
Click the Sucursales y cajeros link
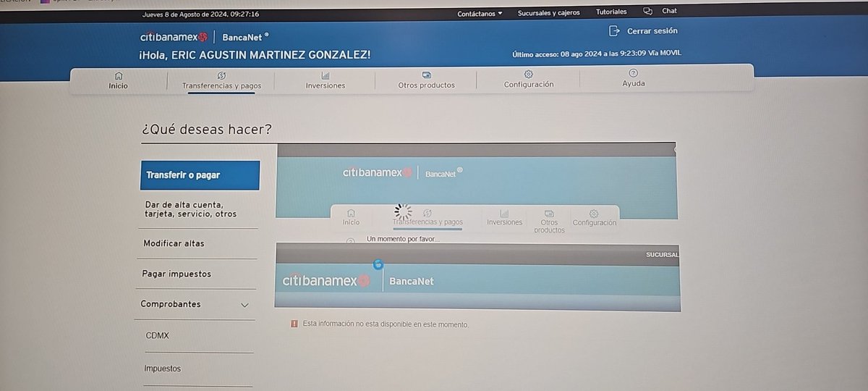(548, 12)
